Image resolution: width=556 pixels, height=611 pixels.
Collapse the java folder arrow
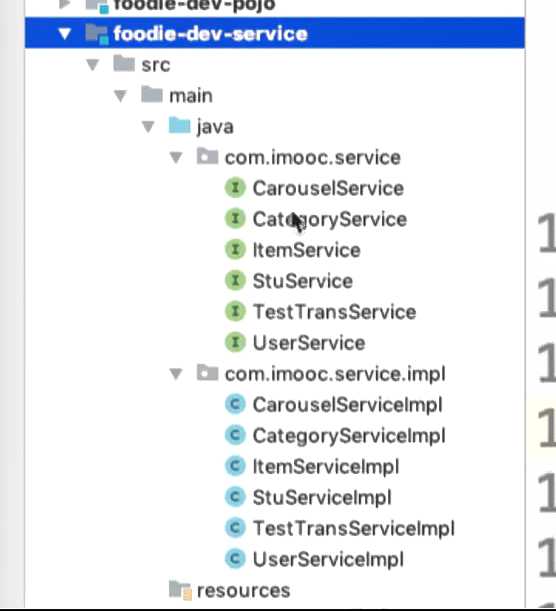point(148,127)
